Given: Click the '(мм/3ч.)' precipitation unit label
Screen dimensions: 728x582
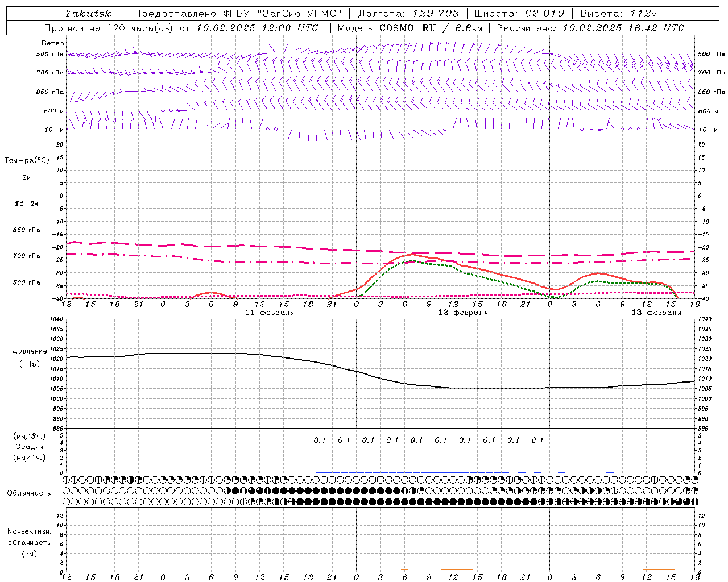Looking at the screenshot, I should coord(30,436).
